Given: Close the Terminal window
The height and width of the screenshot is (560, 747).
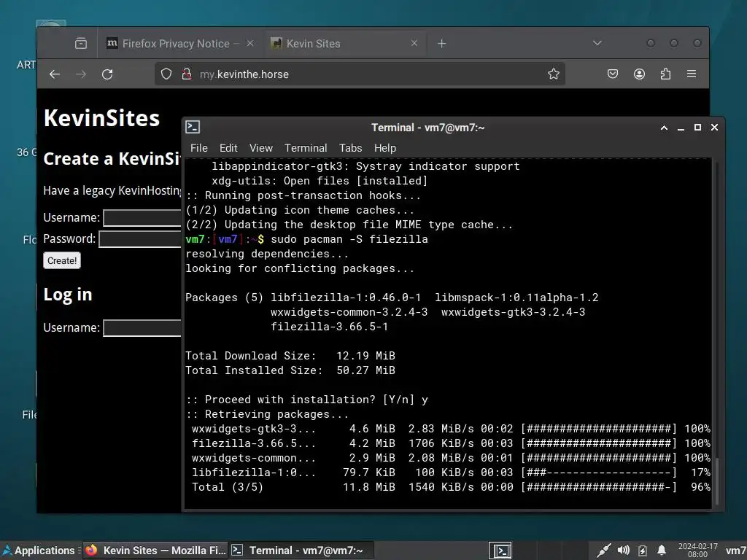Looking at the screenshot, I should click(x=714, y=128).
